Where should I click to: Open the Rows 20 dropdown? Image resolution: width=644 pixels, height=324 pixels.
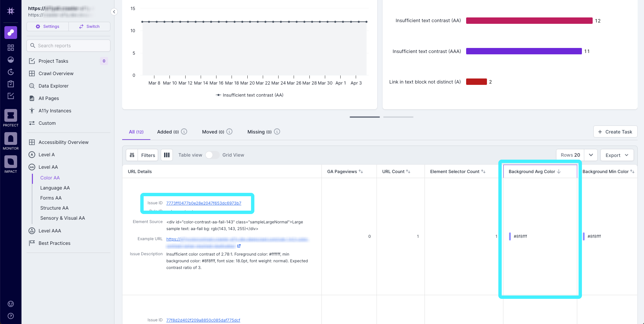coord(591,155)
